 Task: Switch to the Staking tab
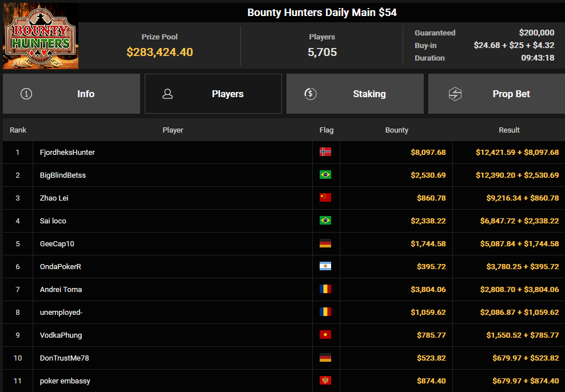click(355, 94)
